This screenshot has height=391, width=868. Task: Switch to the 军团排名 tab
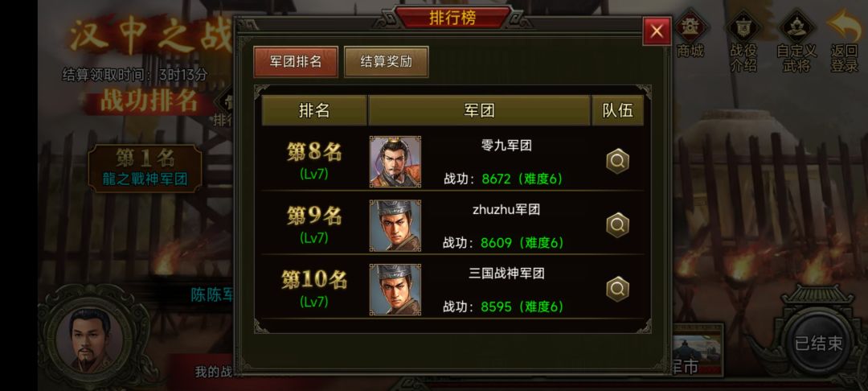pyautogui.click(x=296, y=61)
